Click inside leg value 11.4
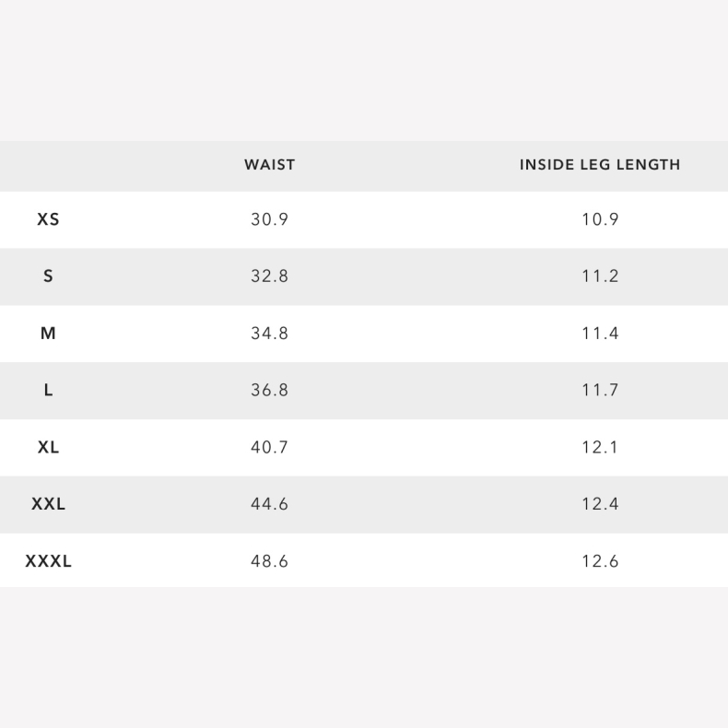The height and width of the screenshot is (728, 728). (x=600, y=334)
